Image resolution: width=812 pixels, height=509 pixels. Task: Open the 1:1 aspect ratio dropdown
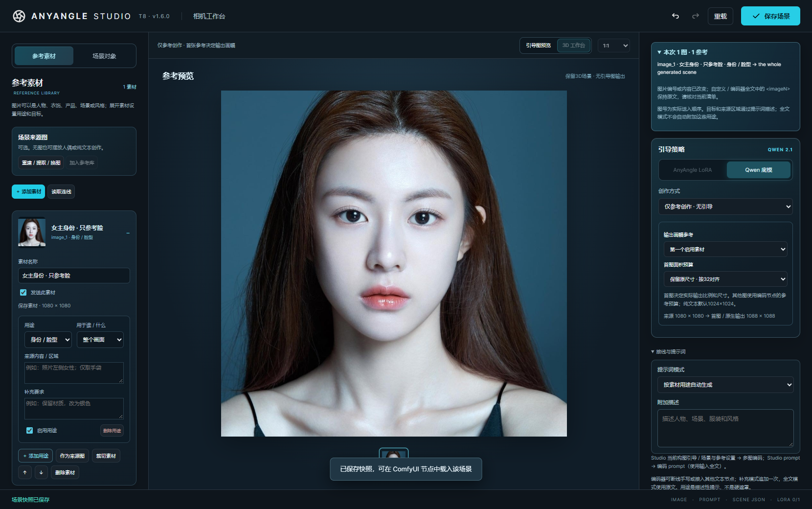[614, 46]
